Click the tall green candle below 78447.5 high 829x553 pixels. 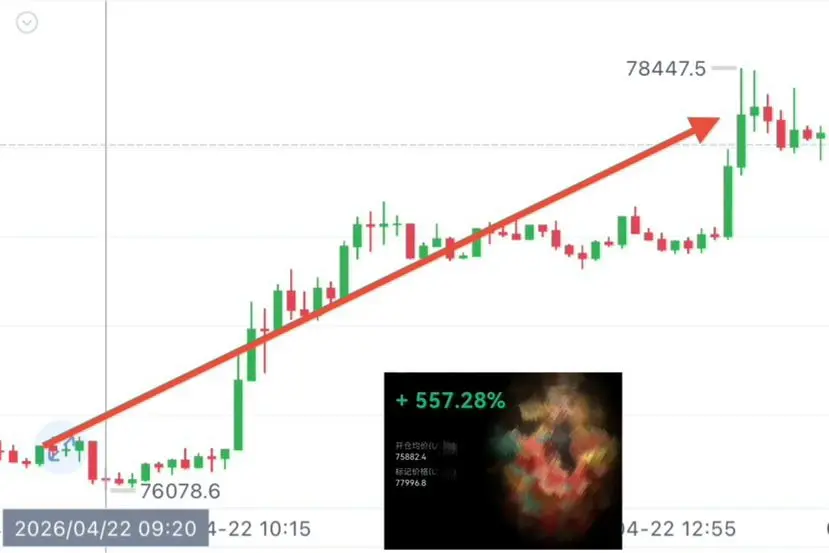coord(741,121)
